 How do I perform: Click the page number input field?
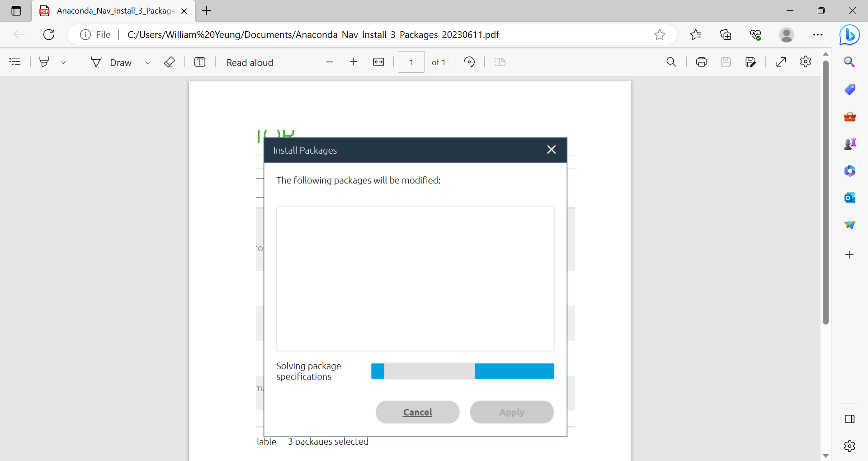(x=411, y=62)
